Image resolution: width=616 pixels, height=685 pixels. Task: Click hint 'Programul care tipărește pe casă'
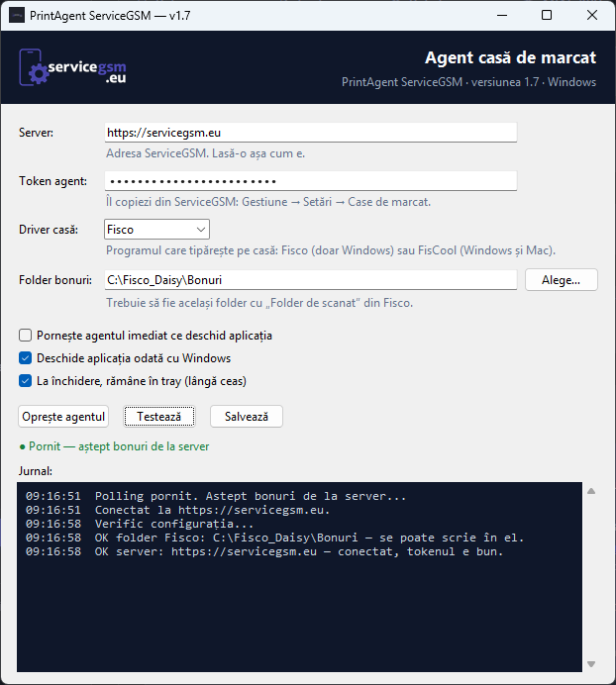331,250
